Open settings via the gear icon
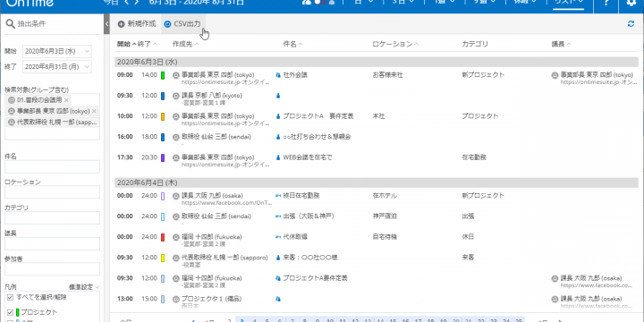The image size is (644, 322). pos(631,3)
